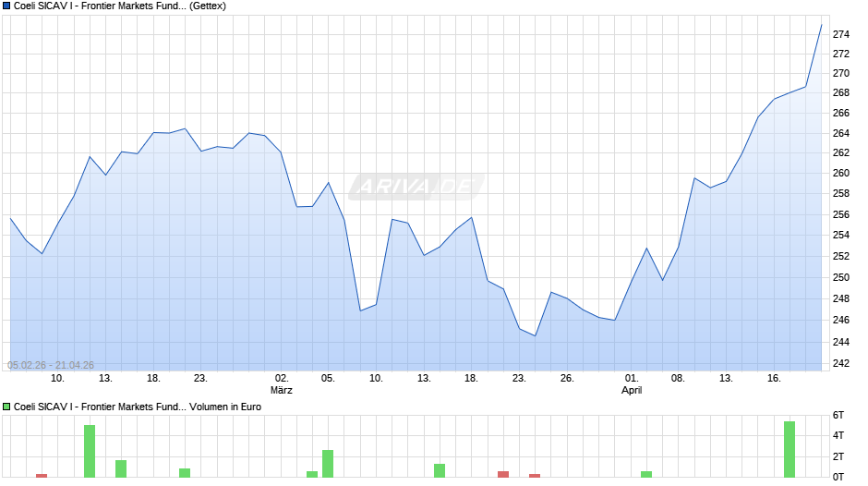The image size is (868, 486).
Task: Click the lowest price point near March 24
Action: point(535,335)
